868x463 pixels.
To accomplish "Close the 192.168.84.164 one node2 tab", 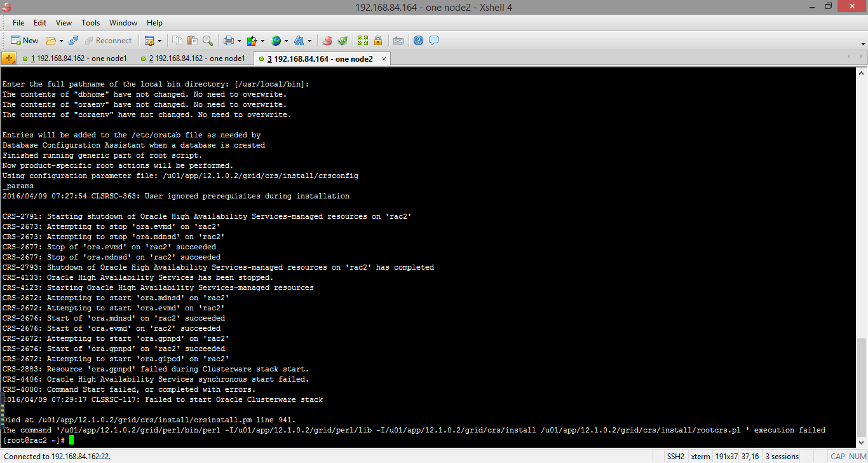I will click(x=384, y=59).
